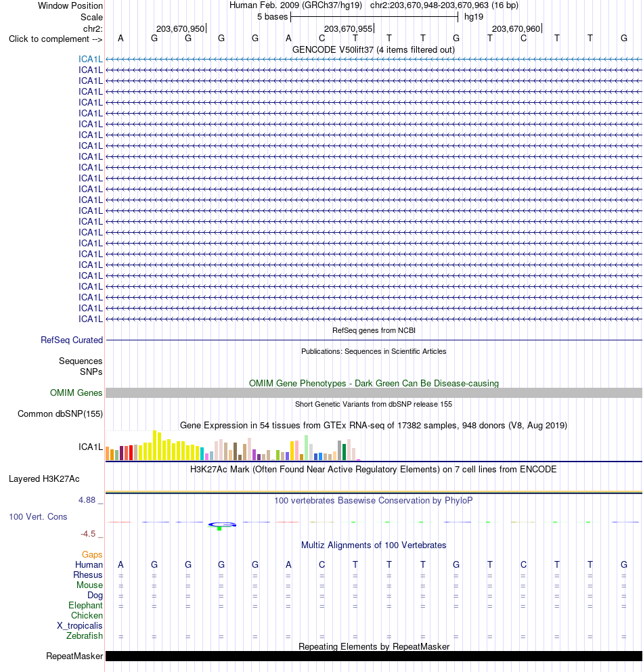This screenshot has height=672, width=643.
Task: Open 'Multiz Alignments of 100 Vertebrates' title
Action: [374, 545]
